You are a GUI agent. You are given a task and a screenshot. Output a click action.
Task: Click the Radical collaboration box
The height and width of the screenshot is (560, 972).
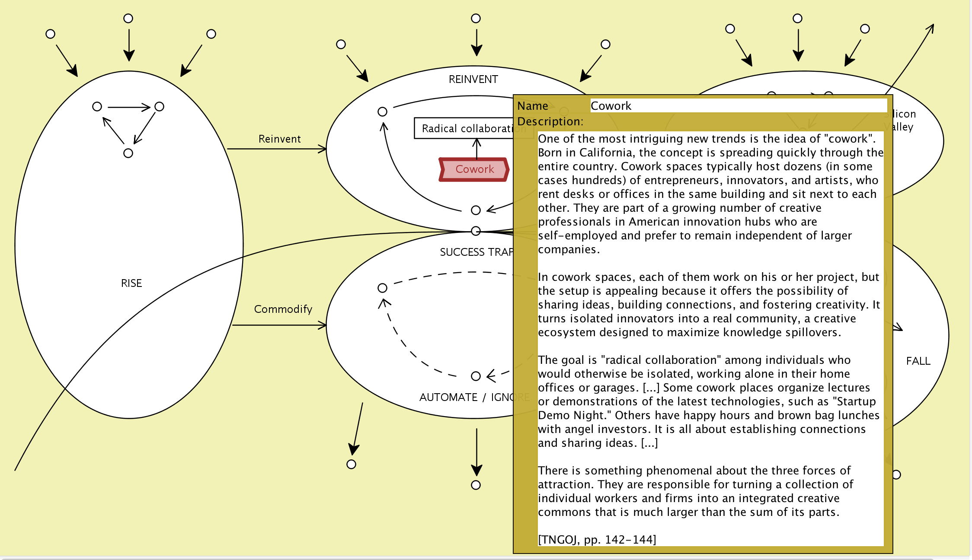(x=463, y=128)
